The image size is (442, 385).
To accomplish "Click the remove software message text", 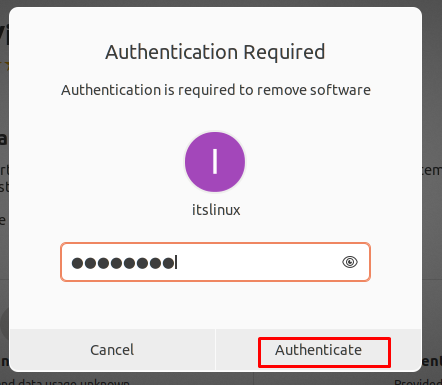I will [x=216, y=90].
